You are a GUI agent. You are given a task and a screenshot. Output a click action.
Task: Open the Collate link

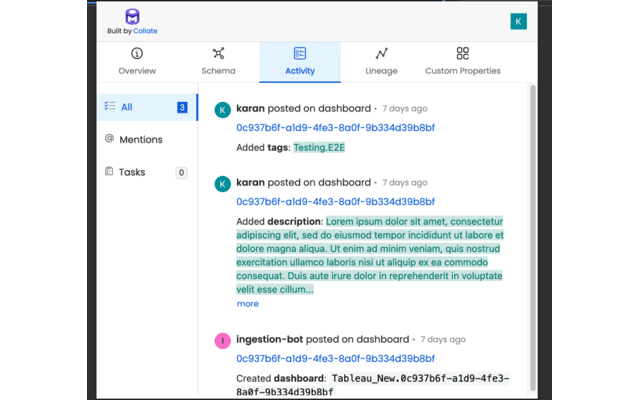145,31
